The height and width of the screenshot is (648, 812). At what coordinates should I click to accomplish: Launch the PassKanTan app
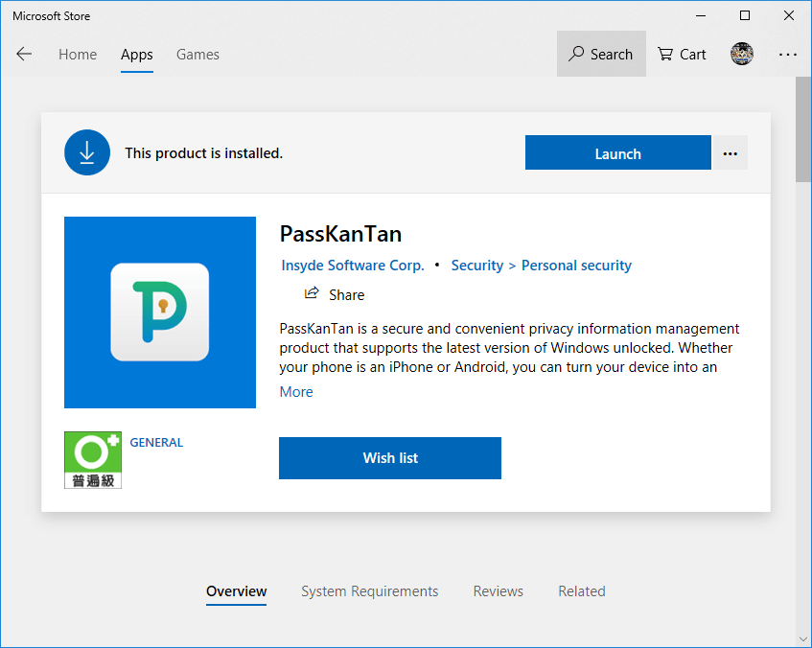click(617, 152)
